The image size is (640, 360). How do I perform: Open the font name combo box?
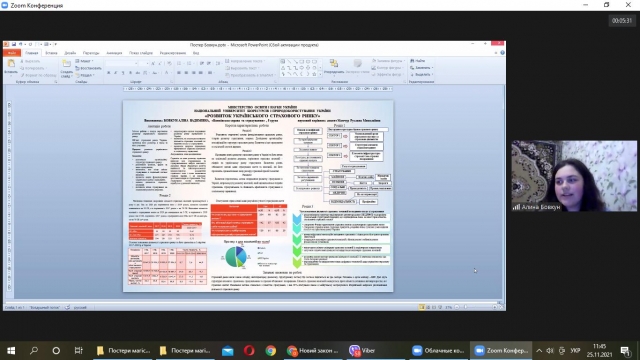[x=121, y=64]
